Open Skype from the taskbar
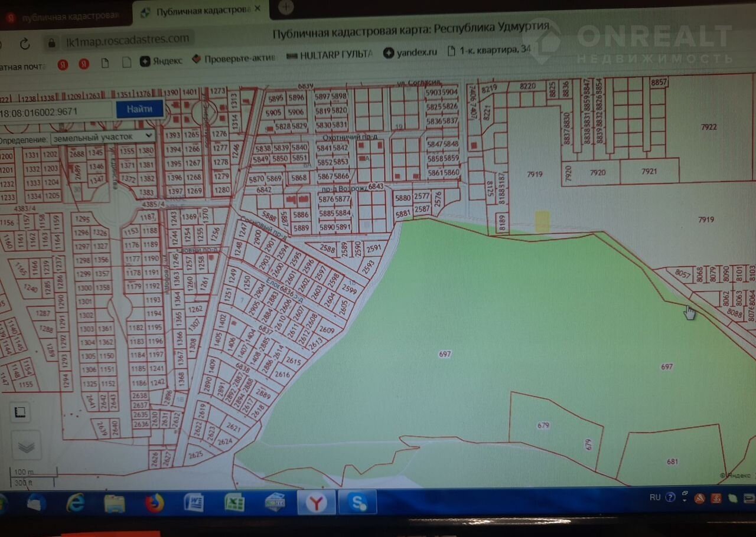Viewport: 756px width, 537px height. point(357,503)
